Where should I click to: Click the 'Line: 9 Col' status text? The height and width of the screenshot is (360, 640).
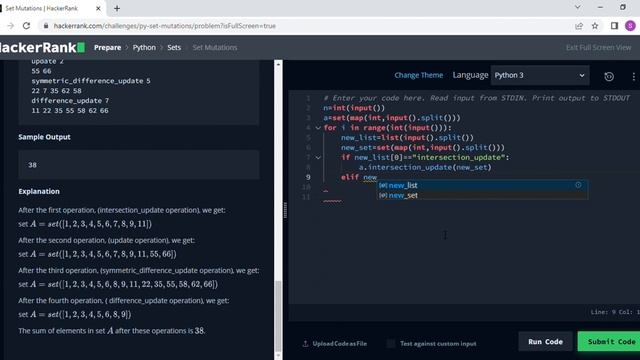(615, 312)
